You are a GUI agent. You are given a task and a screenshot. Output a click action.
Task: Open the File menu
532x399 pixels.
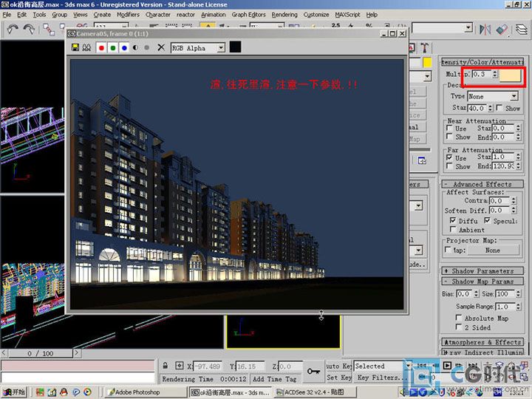coord(7,15)
